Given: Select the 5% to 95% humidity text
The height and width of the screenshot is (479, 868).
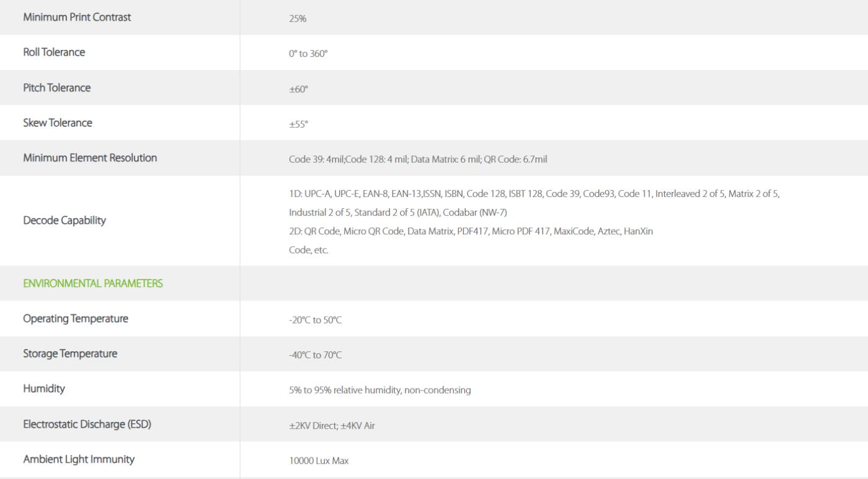Looking at the screenshot, I should (x=380, y=390).
